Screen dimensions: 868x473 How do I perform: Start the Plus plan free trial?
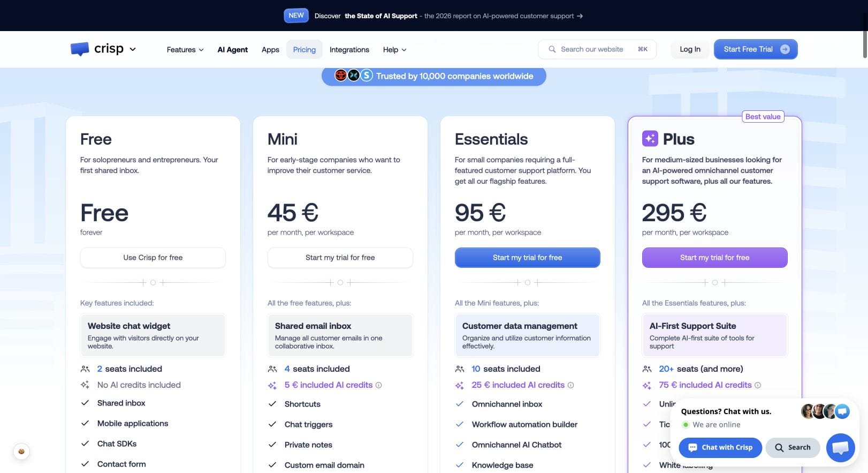coord(715,258)
